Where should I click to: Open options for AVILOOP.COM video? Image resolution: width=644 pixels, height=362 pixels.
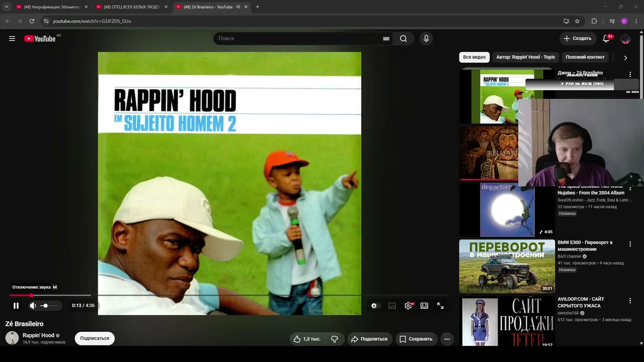[630, 301]
